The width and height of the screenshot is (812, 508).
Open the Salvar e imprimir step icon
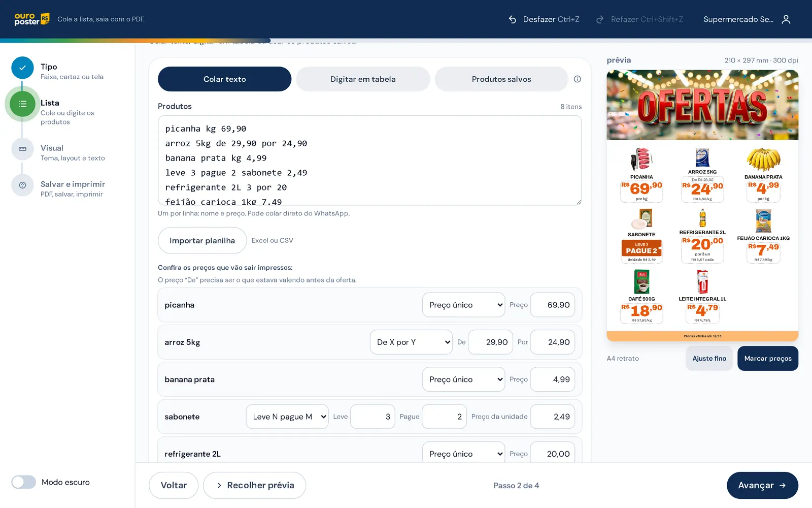[22, 185]
